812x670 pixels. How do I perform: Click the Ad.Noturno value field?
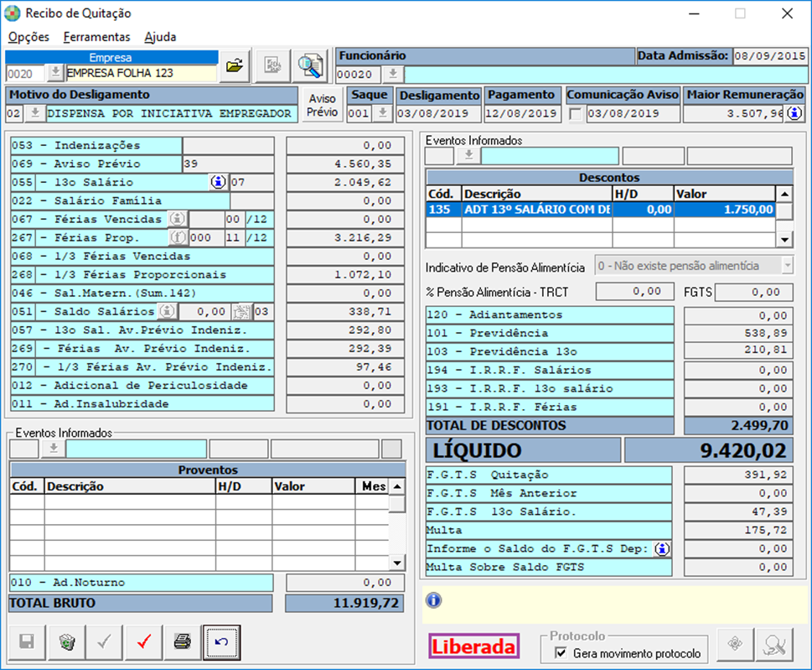[x=345, y=583]
